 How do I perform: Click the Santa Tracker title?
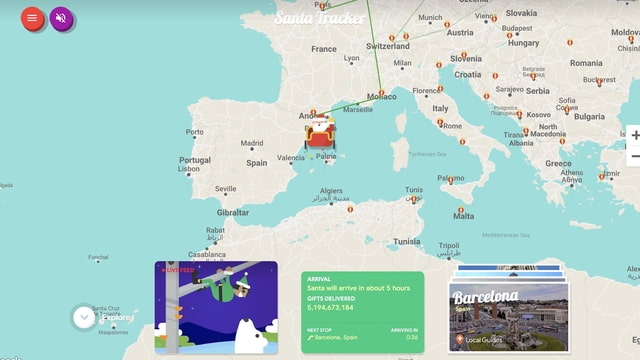pyautogui.click(x=320, y=18)
